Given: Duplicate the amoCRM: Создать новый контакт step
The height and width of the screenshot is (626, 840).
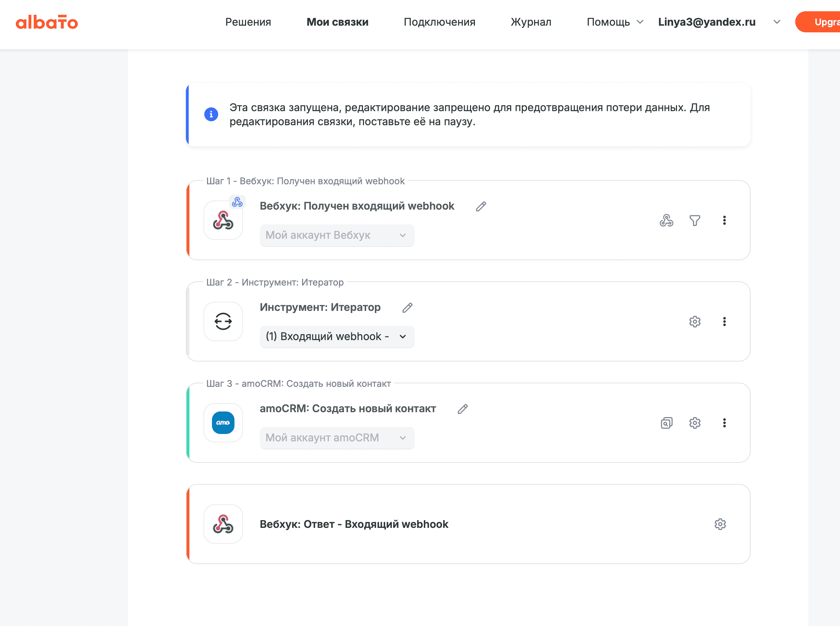Looking at the screenshot, I should tap(667, 422).
